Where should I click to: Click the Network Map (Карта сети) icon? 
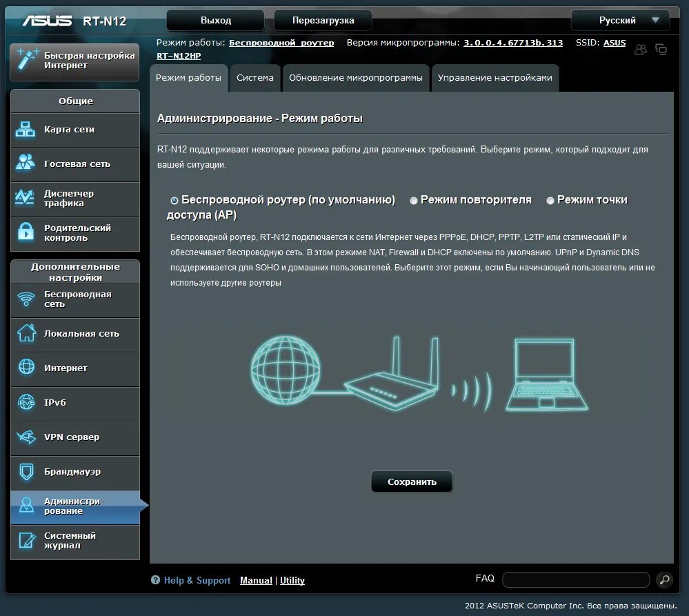(x=25, y=130)
